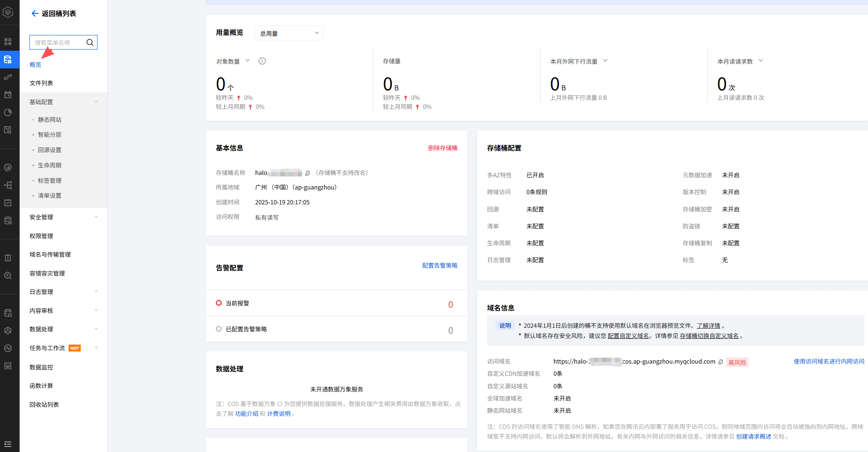Open the 总用量 usage dropdown
This screenshot has height=452, width=868.
tap(289, 33)
